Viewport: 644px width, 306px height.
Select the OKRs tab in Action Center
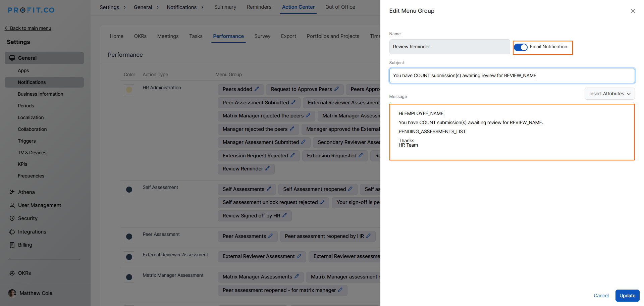140,36
